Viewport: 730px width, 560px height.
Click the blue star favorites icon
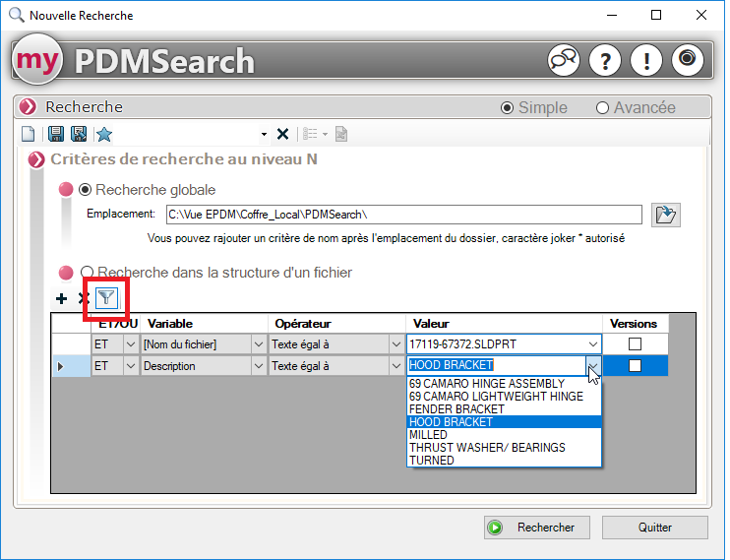[x=103, y=134]
